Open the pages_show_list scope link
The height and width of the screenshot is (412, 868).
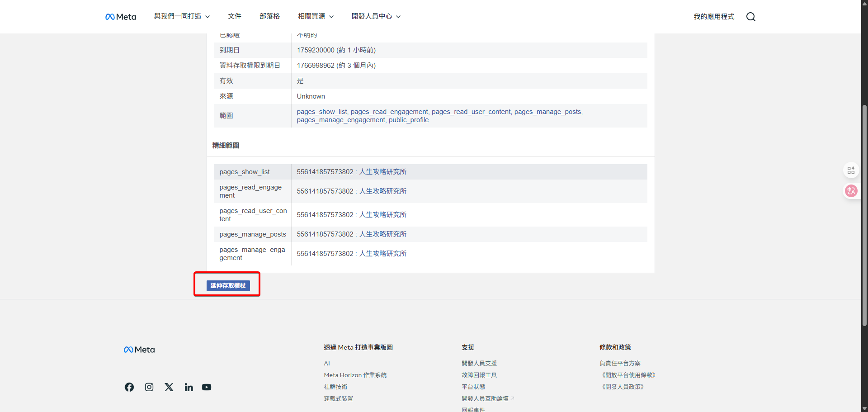click(321, 112)
